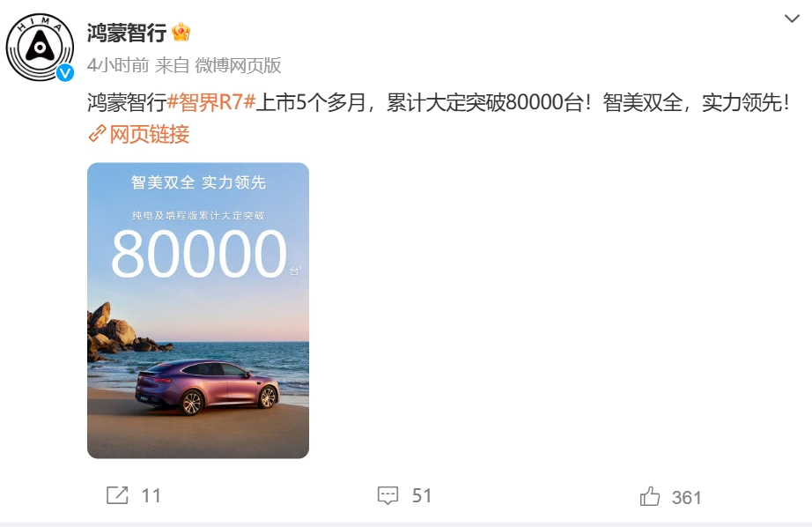Open the 鸿蒙智行 username profile
Viewport: 812px width, 527px height.
pos(127,33)
